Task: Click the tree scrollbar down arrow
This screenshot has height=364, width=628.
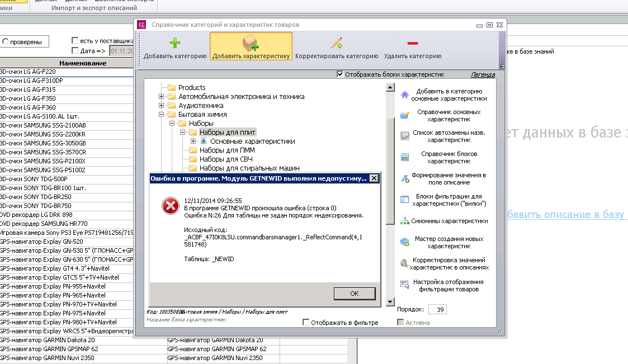Action: point(390,302)
